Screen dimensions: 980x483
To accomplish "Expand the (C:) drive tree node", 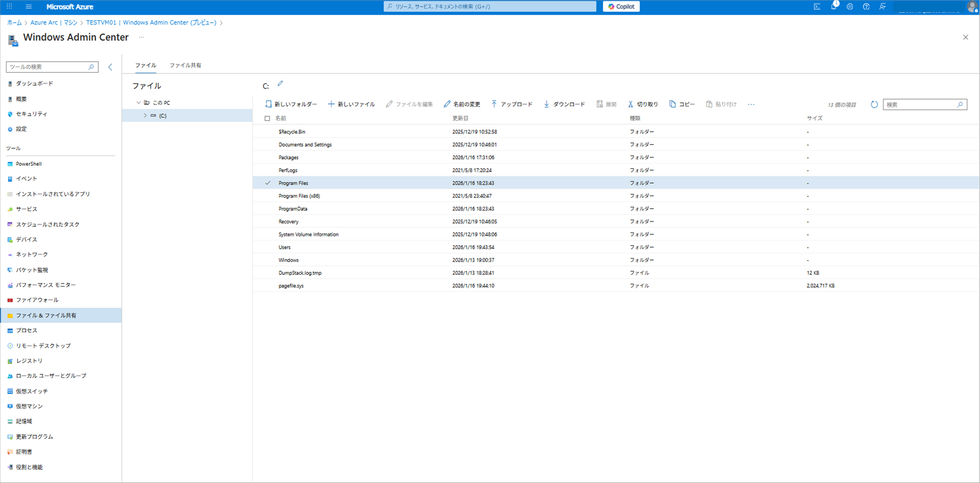I will coord(145,115).
